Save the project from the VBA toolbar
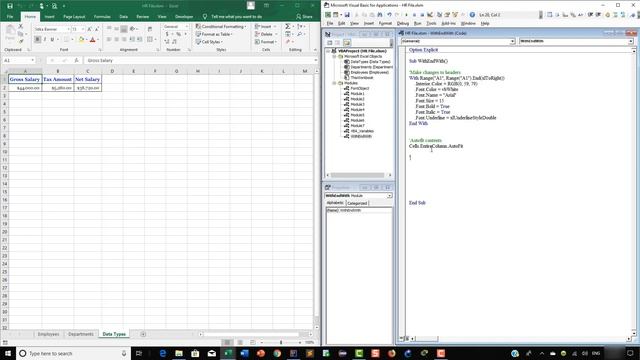Screen dimensions: 640x360 click(x=347, y=15)
